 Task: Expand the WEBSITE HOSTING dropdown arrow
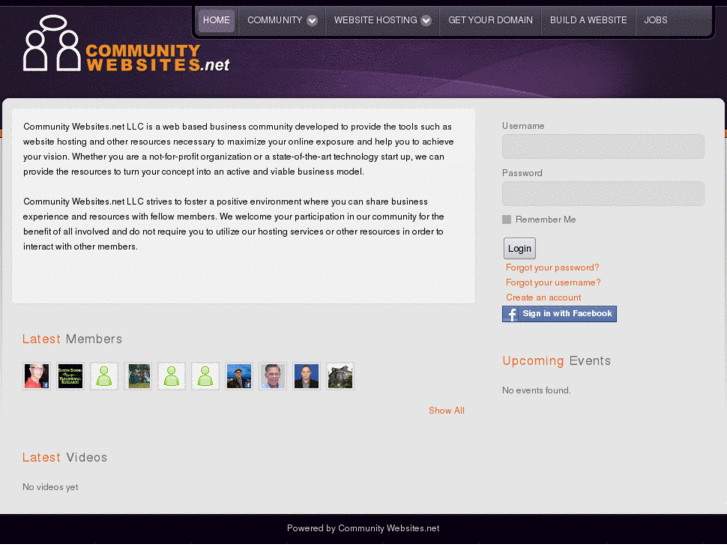click(426, 20)
